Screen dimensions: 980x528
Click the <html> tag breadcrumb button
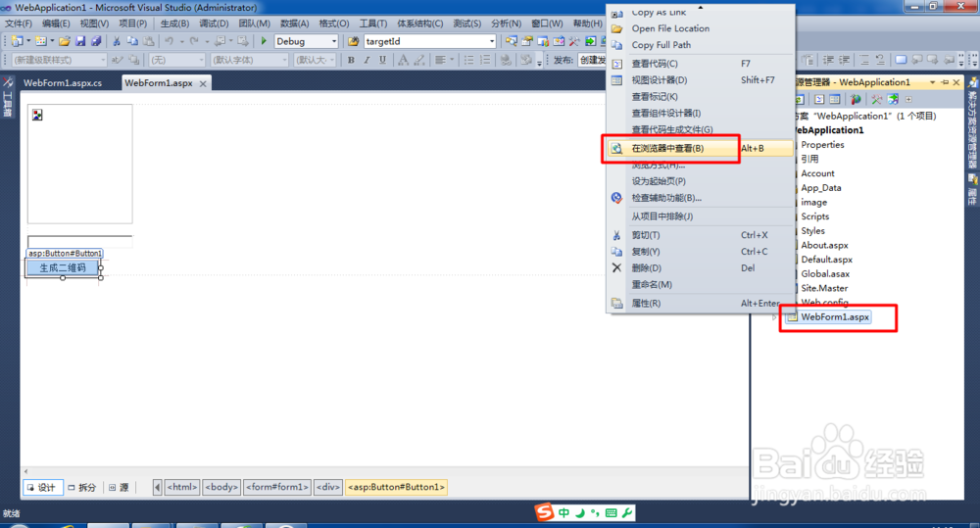click(x=182, y=487)
